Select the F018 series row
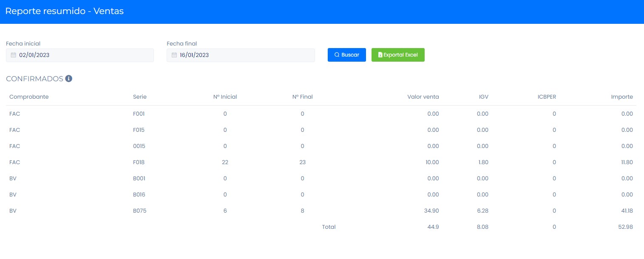The image size is (644, 259). click(x=139, y=162)
